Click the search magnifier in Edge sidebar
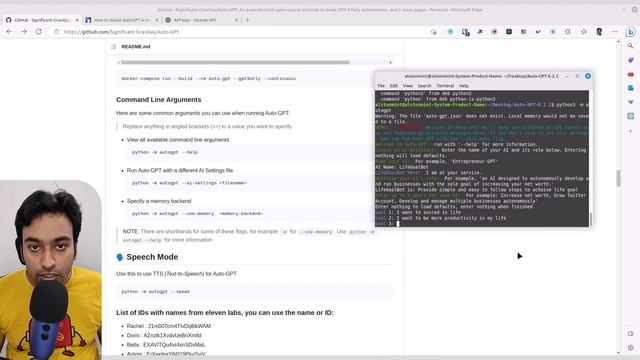Screen dimensions: 640x360 (x=631, y=46)
